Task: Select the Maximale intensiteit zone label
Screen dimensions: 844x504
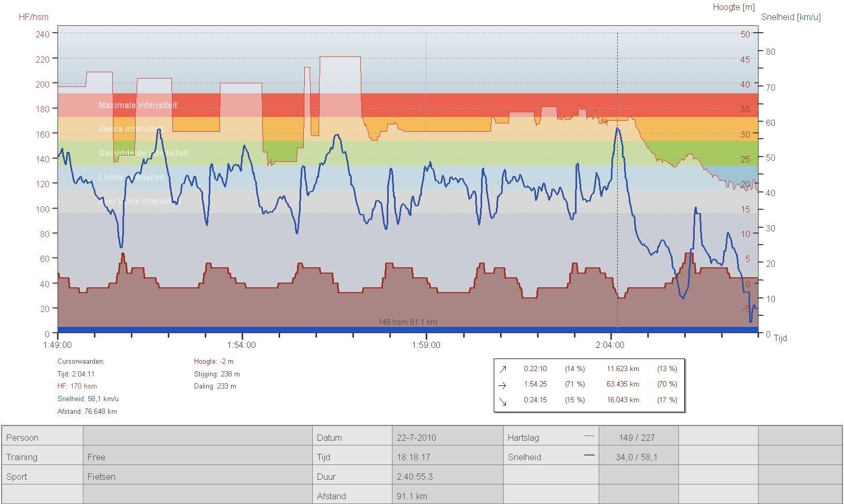Action: tap(138, 105)
